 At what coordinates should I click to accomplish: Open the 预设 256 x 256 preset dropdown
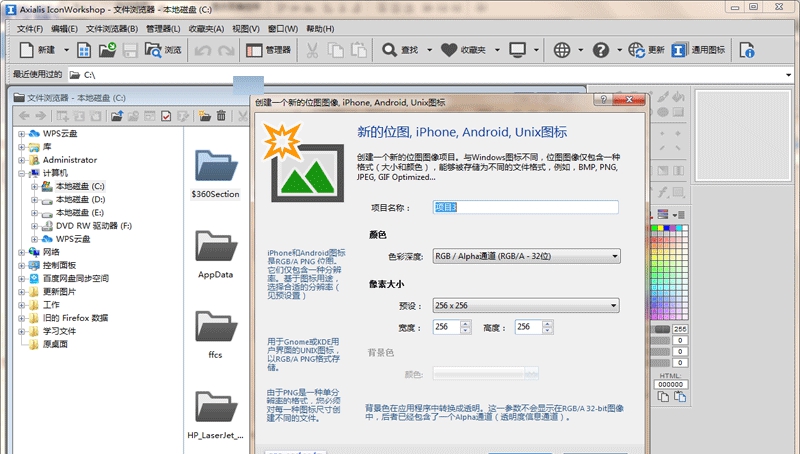(x=526, y=305)
